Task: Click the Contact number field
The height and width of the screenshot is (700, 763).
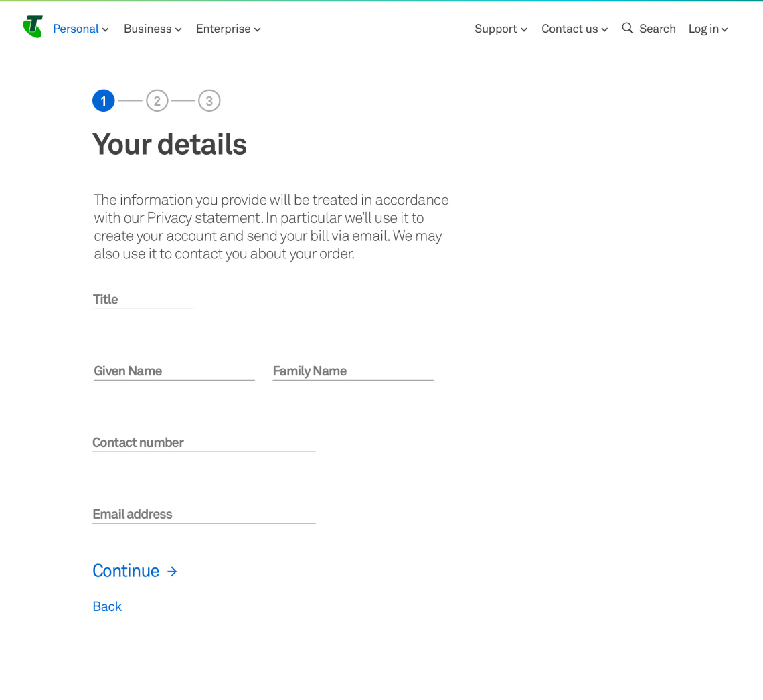Action: tap(204, 443)
